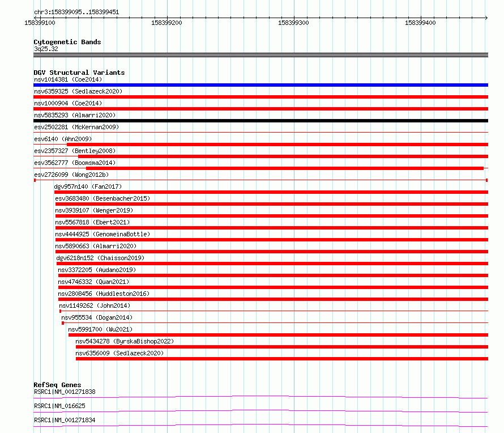Click the nsv1014381 (Coe2014) variant label
The image size is (504, 433).
tap(68, 79)
